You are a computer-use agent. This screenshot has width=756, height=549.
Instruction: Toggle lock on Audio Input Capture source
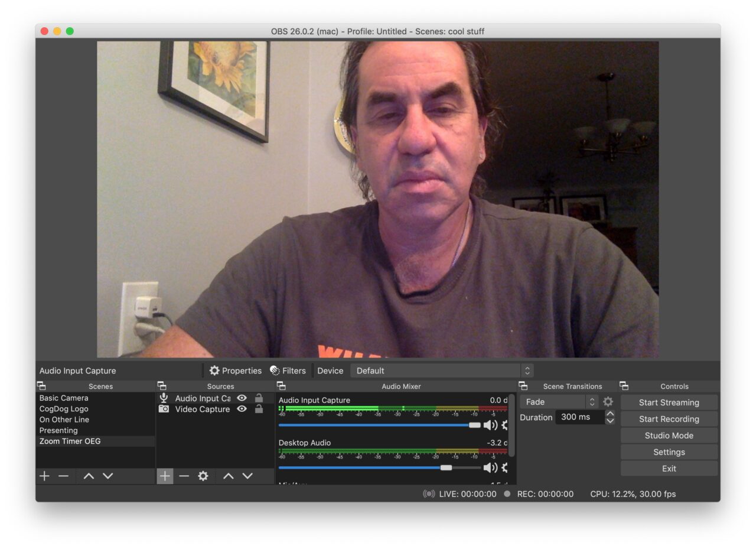259,398
